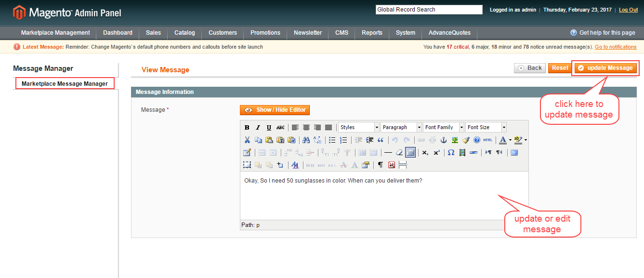644x278 pixels.
Task: Insert an unordered bullet list
Action: (332, 140)
